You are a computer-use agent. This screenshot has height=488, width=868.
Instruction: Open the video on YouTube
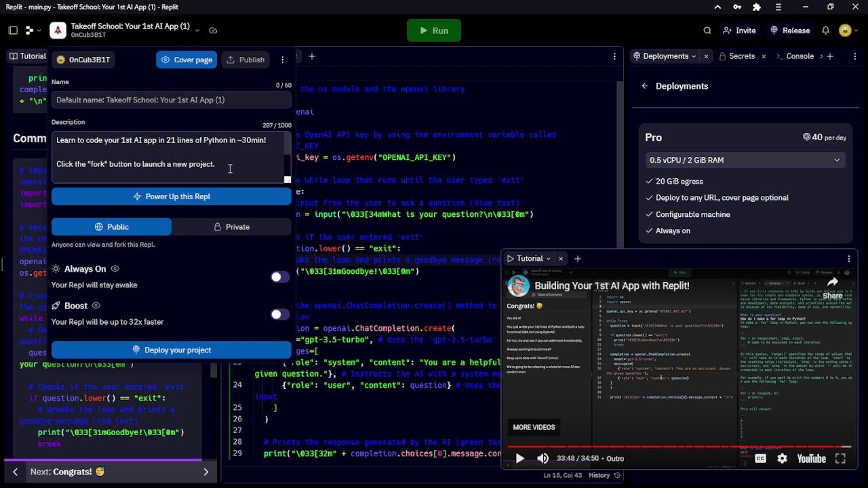[x=811, y=459]
